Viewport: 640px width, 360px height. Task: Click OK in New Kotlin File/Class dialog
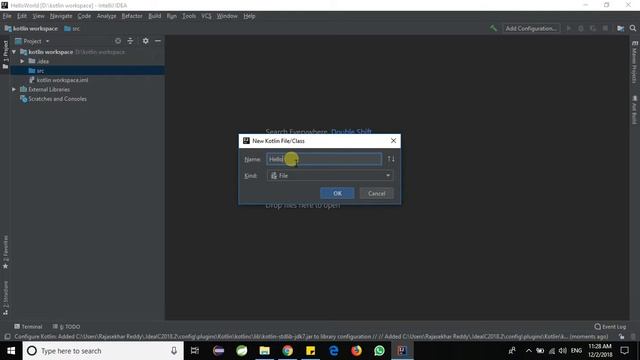pos(337,193)
